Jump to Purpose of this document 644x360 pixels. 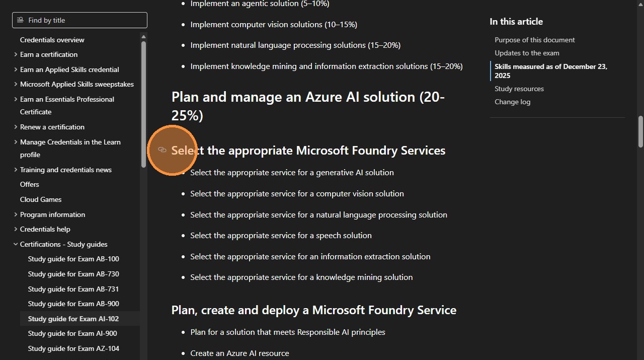pyautogui.click(x=534, y=40)
